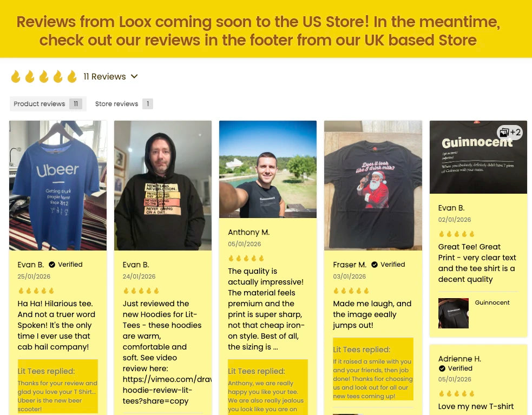This screenshot has height=415, width=532.
Task: Click the +2 photos gallery icon
Action: [510, 133]
